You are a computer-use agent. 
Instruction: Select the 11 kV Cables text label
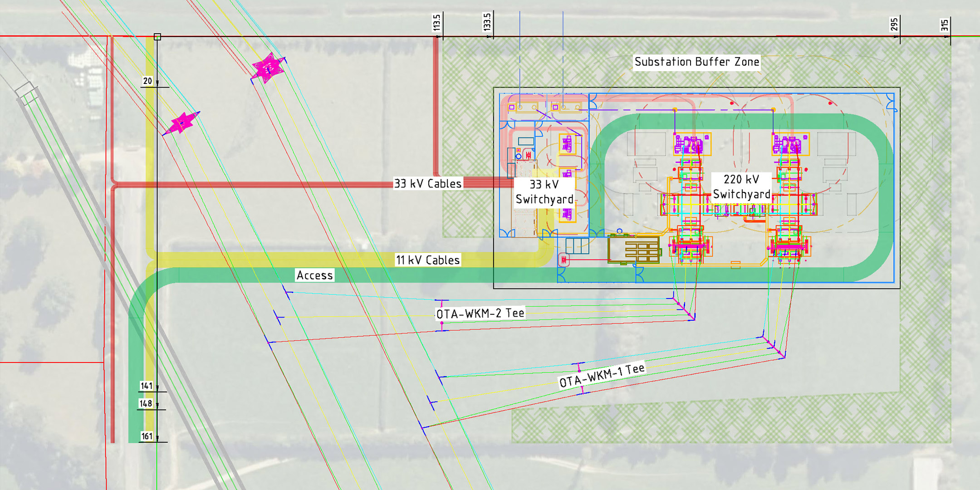click(x=427, y=260)
